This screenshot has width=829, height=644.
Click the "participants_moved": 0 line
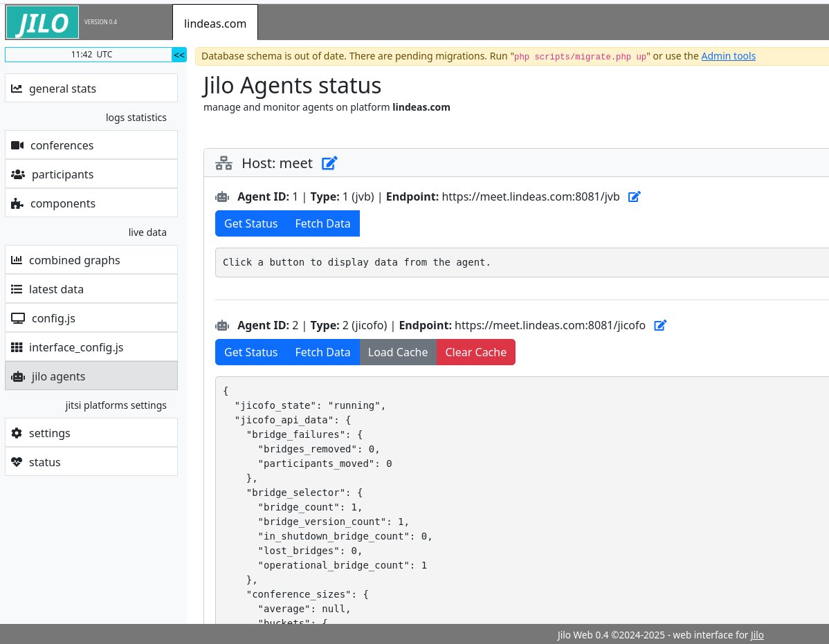[325, 463]
